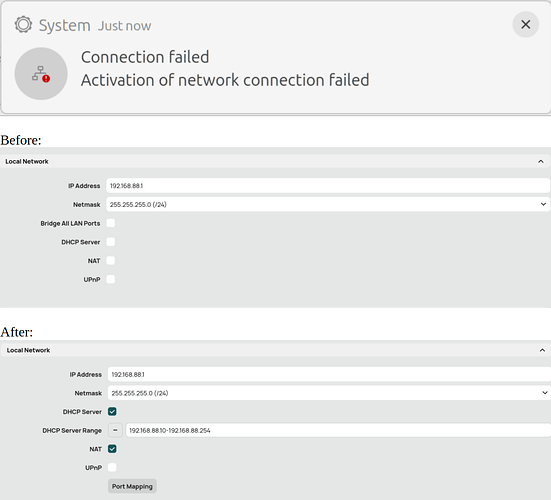Click the network error icon in notification
This screenshot has height=500, width=551.
41,74
